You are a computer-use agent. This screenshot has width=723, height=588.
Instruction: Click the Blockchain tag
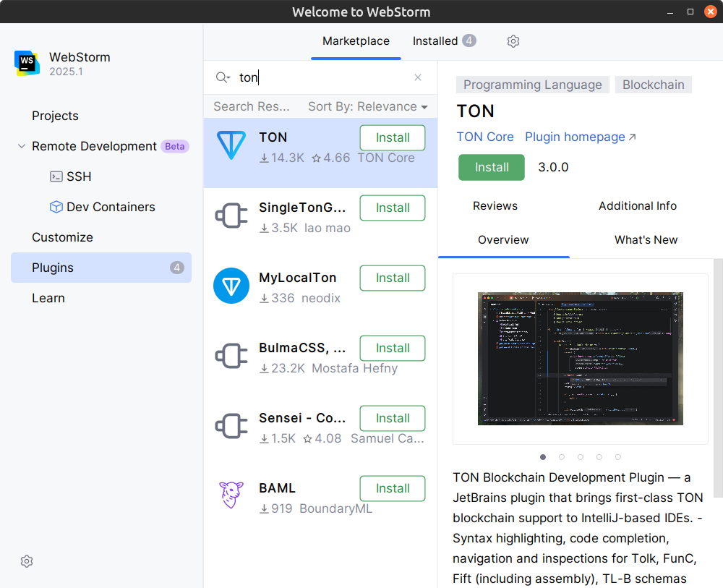click(x=654, y=85)
